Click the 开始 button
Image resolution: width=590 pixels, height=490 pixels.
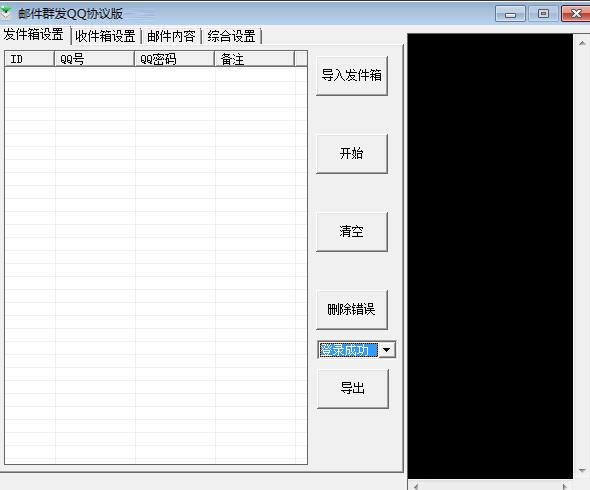pyautogui.click(x=352, y=154)
